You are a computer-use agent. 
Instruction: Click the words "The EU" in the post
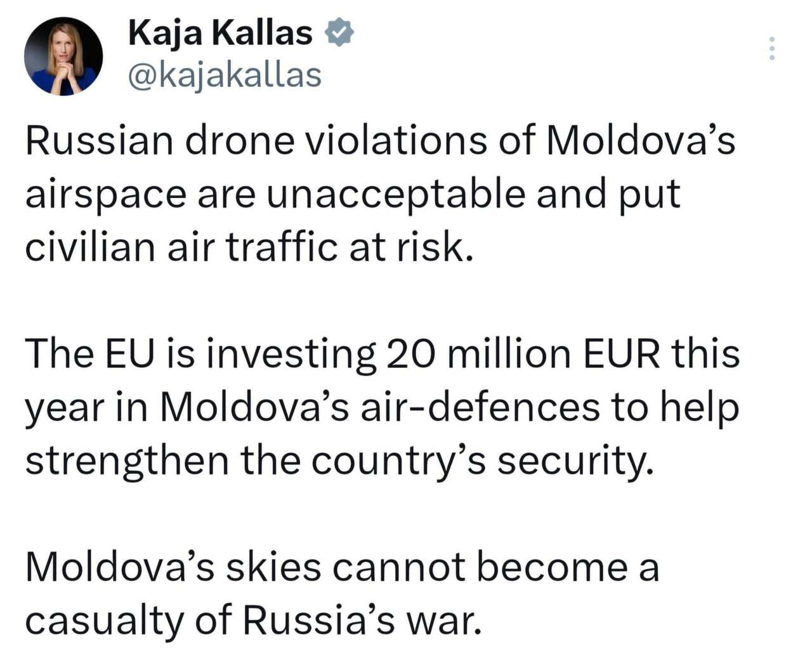click(89, 353)
